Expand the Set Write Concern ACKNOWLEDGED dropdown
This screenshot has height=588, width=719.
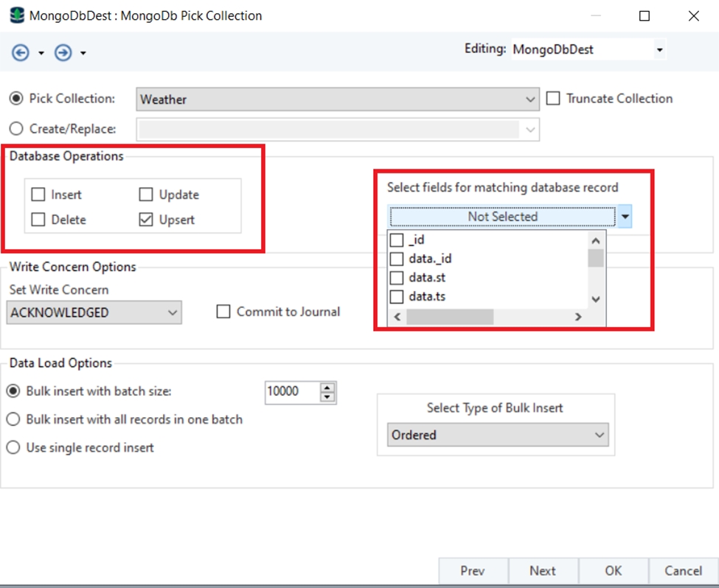[x=94, y=312]
